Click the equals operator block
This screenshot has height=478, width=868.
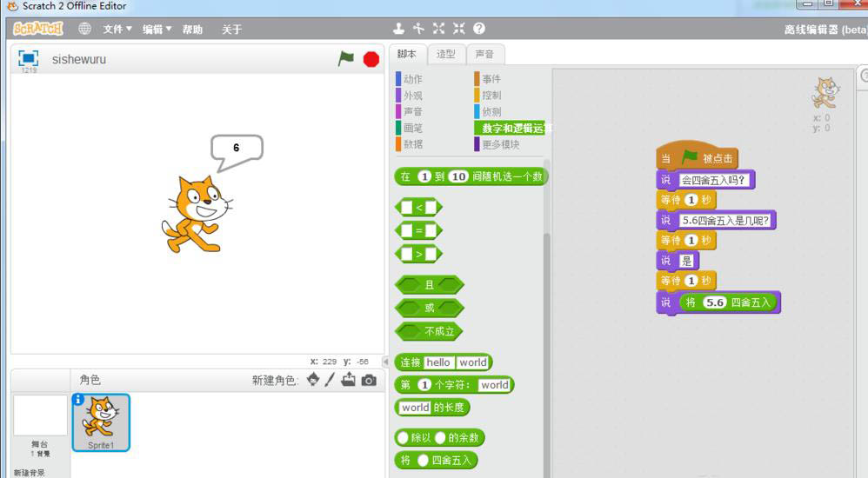pos(418,230)
